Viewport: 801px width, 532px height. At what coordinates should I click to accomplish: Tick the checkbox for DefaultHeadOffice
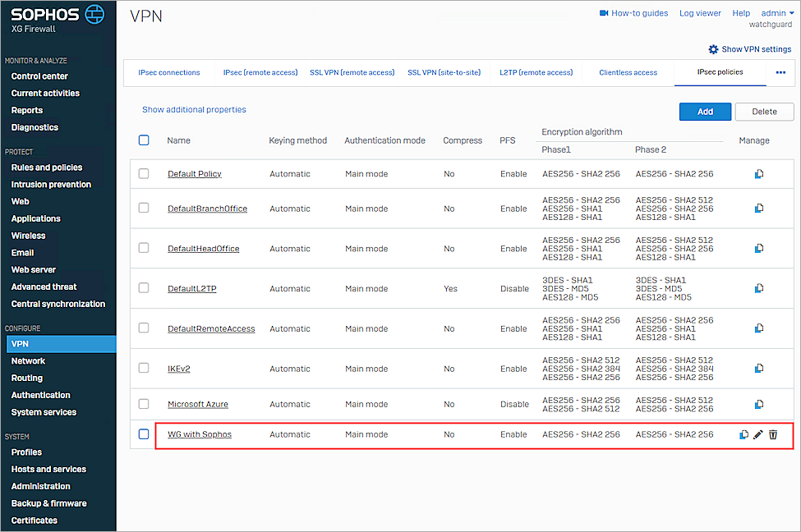[144, 248]
